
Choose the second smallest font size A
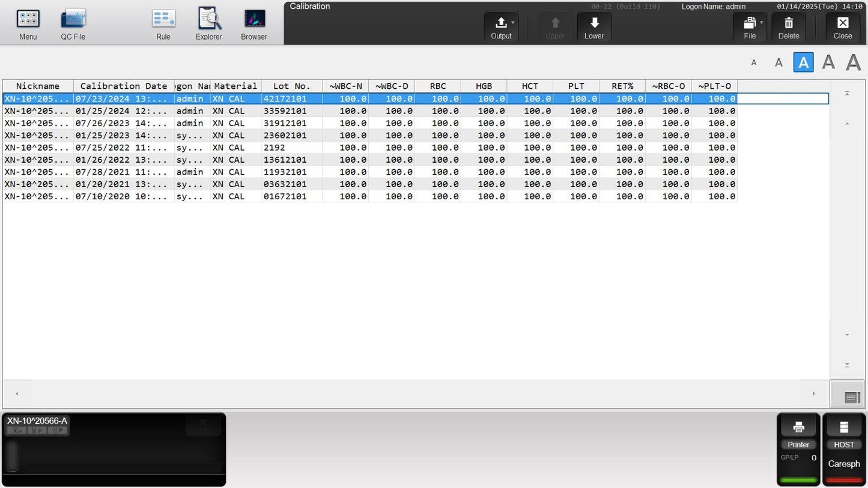coord(778,62)
